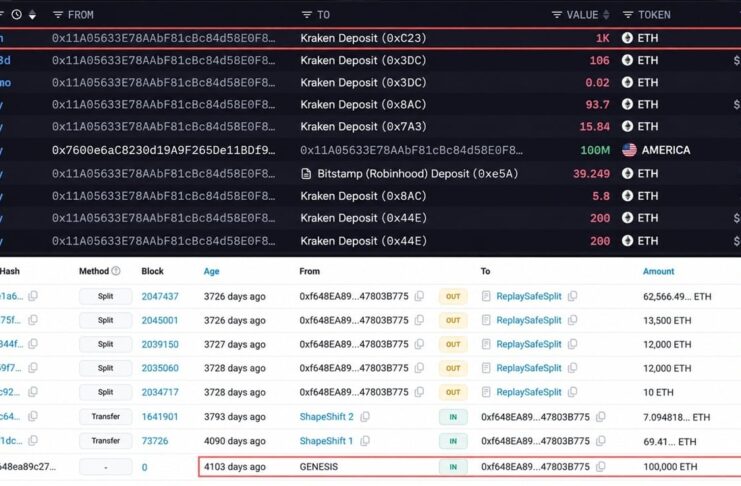The width and height of the screenshot is (741, 486).
Task: Copy the ReplaySafeSplit address in block 2039150 row
Action: coord(572,344)
